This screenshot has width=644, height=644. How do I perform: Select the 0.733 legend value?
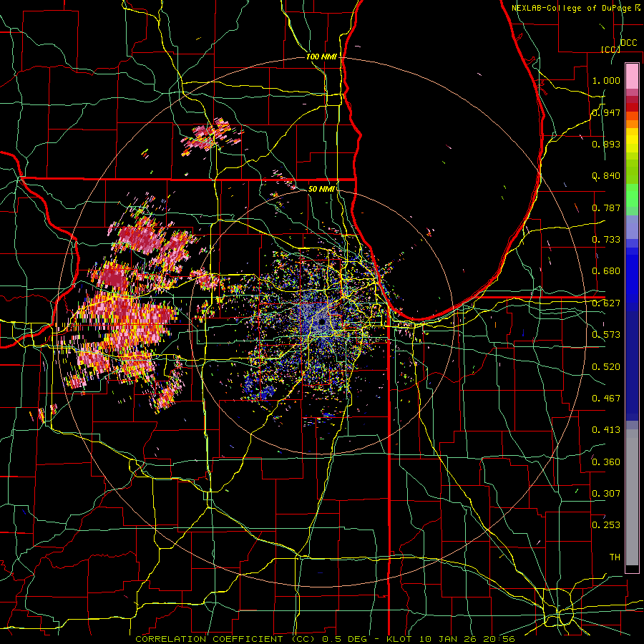(x=606, y=240)
